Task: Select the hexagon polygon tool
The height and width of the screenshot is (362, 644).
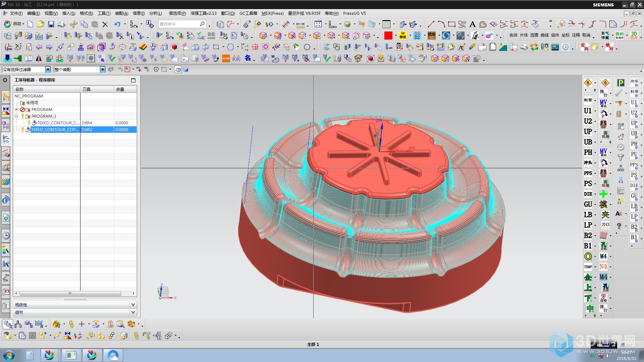Action: pyautogui.click(x=230, y=47)
